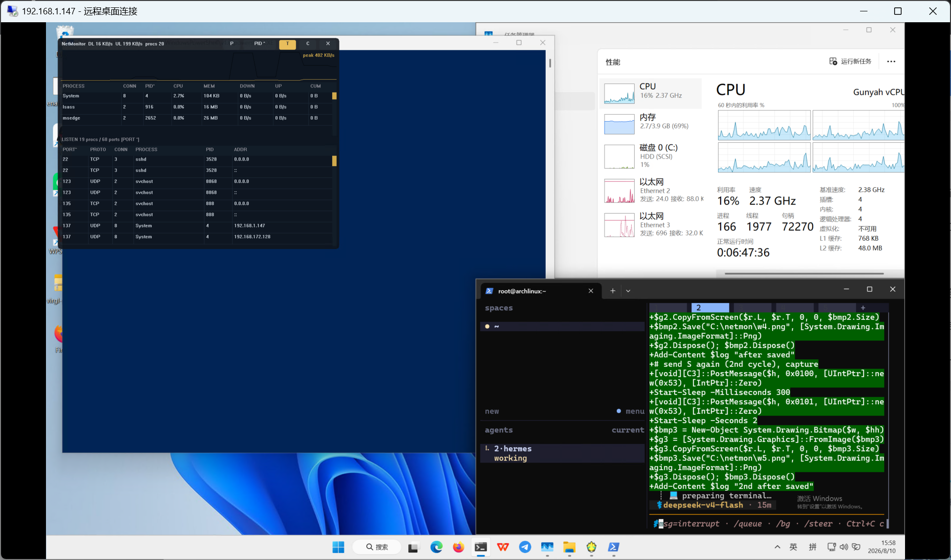Toggle the PID sort button in NetMonitor header
951x560 pixels.
click(259, 43)
